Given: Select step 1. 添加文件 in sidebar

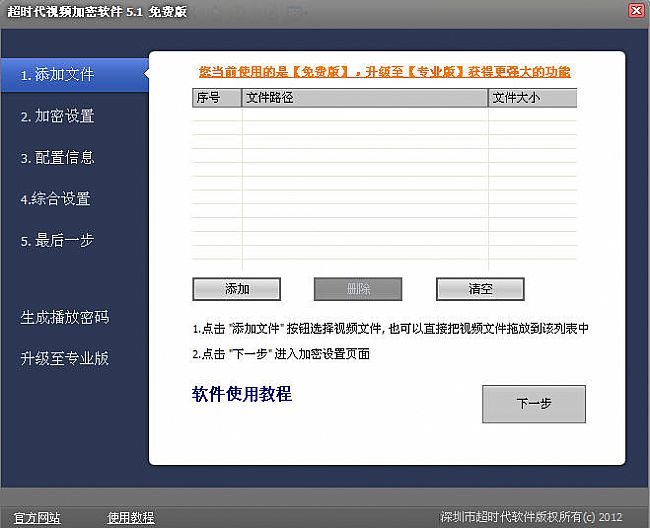Looking at the screenshot, I should (x=75, y=75).
